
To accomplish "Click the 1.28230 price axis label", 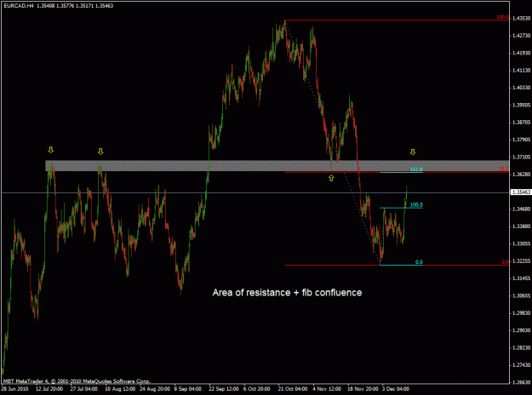I will tap(521, 347).
